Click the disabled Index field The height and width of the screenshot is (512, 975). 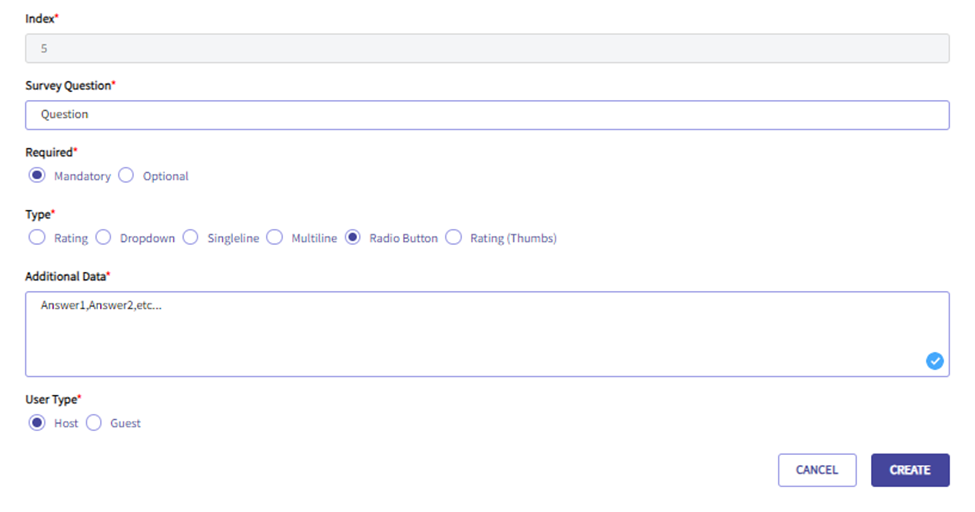pyautogui.click(x=487, y=48)
